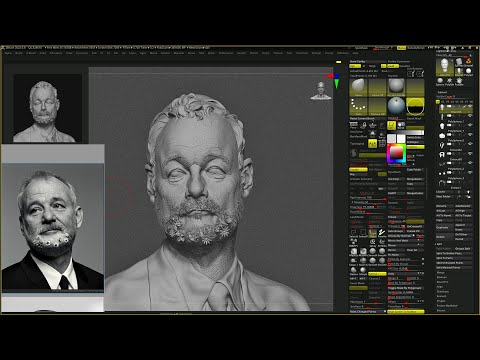Select the orange SimpleBrush figure icon
The image size is (480, 360).
(468, 62)
